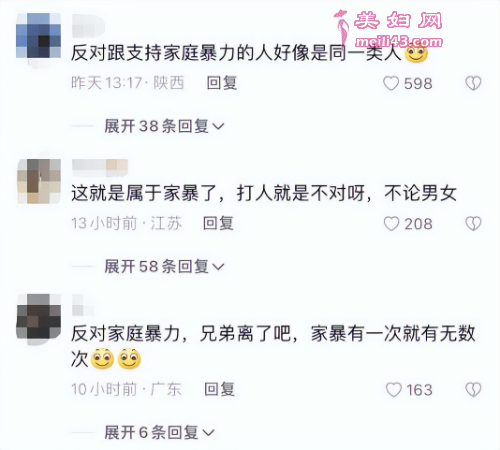
Task: Tap broken heart on the Guangdong comment
Action: pyautogui.click(x=473, y=390)
